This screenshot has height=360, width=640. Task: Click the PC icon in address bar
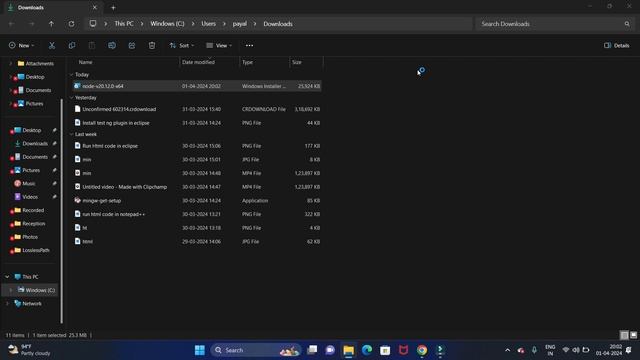click(93, 24)
